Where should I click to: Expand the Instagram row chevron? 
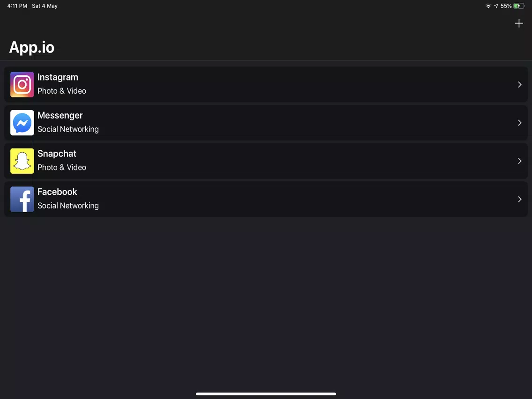point(519,84)
